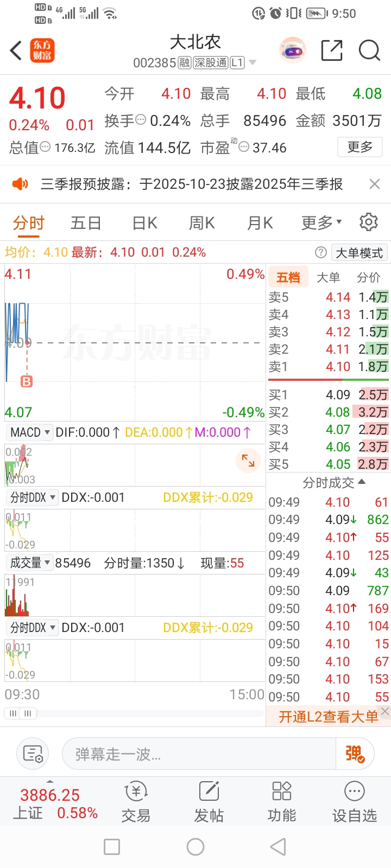The width and height of the screenshot is (391, 868).
Task: Tap the L1 level tag
Action: [x=237, y=63]
